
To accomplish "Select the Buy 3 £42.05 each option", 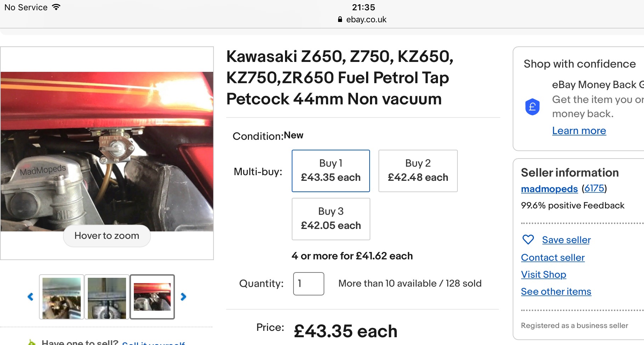I will (331, 219).
